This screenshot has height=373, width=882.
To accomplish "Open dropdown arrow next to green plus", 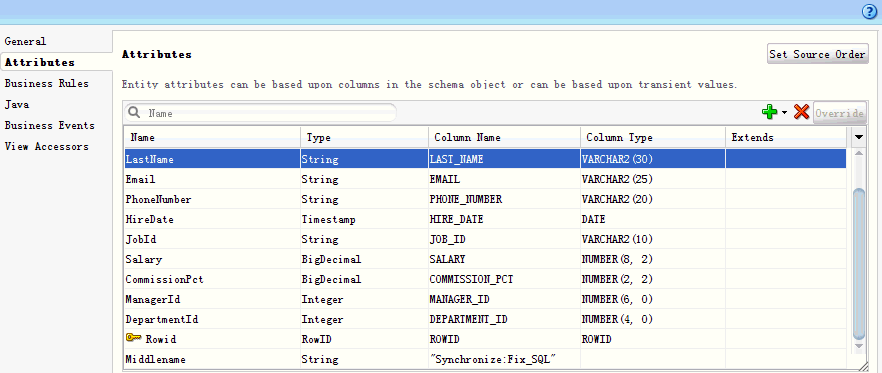I will click(784, 113).
